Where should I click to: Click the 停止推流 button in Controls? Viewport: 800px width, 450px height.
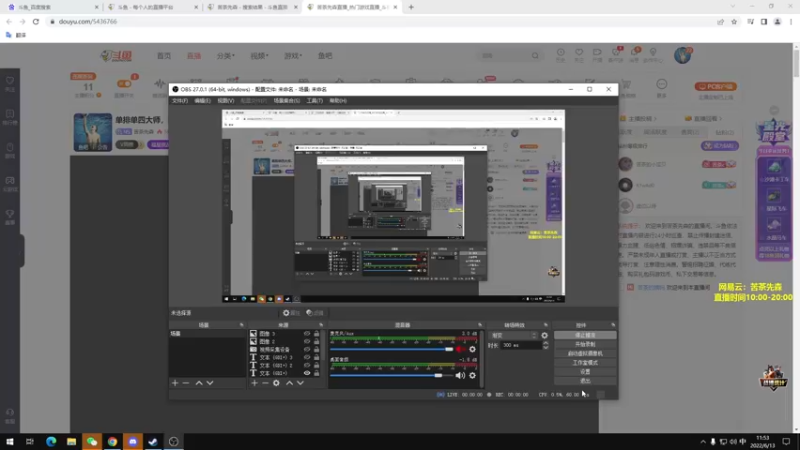point(585,335)
